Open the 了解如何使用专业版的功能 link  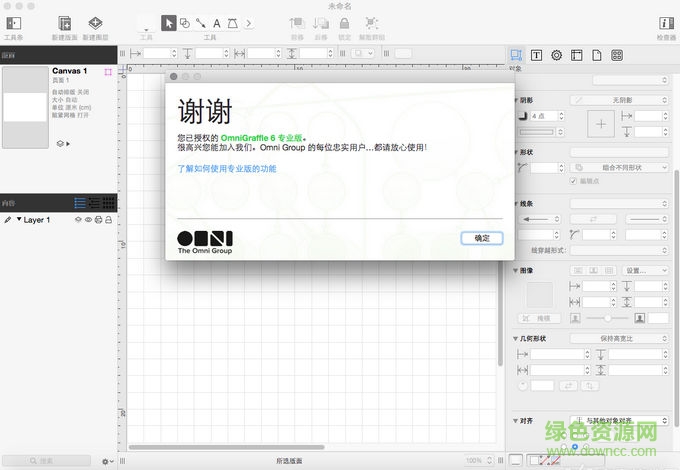227,169
